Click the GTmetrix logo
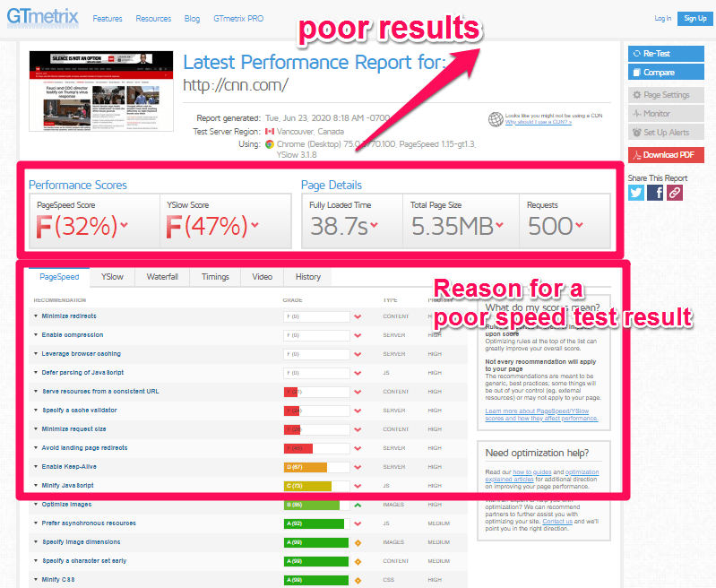The width and height of the screenshot is (716, 588). click(42, 17)
